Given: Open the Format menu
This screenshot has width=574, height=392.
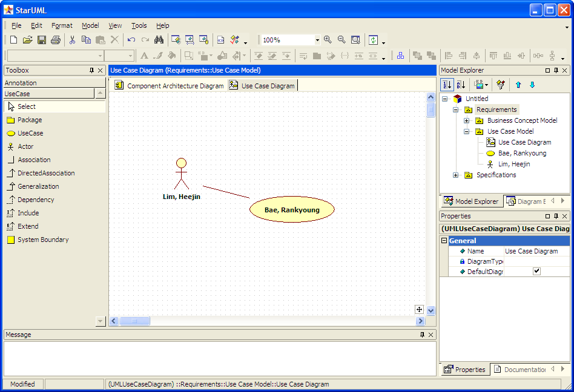Looking at the screenshot, I should (x=62, y=25).
